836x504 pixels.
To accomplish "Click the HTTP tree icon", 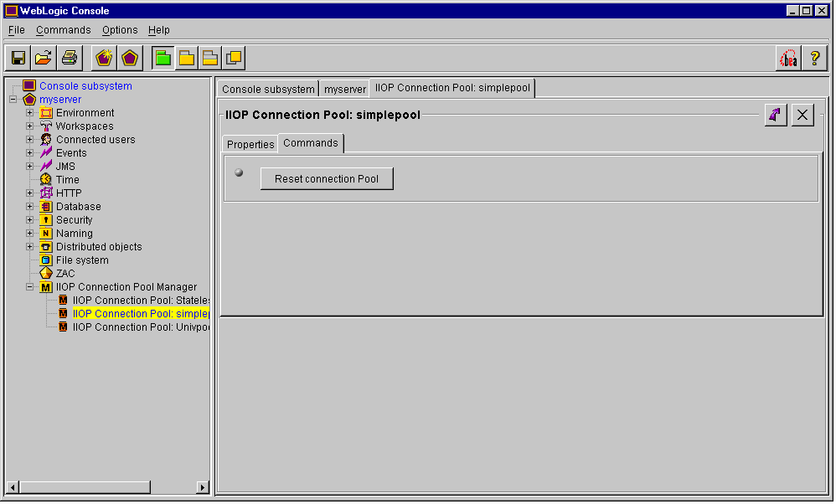I will (46, 193).
